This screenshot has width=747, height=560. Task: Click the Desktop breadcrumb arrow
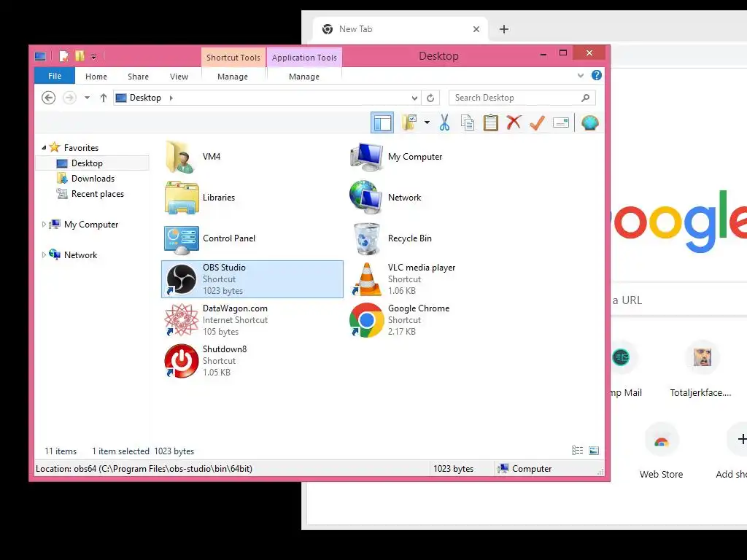[171, 98]
